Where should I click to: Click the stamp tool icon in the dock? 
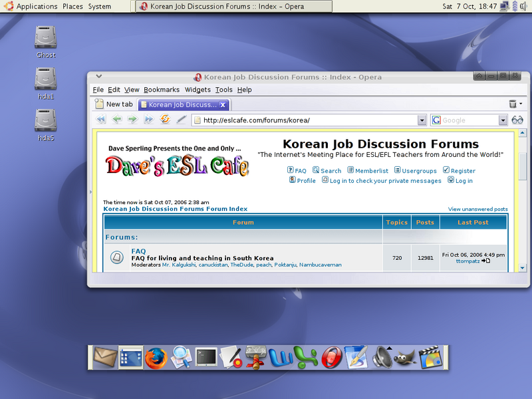[x=256, y=357]
